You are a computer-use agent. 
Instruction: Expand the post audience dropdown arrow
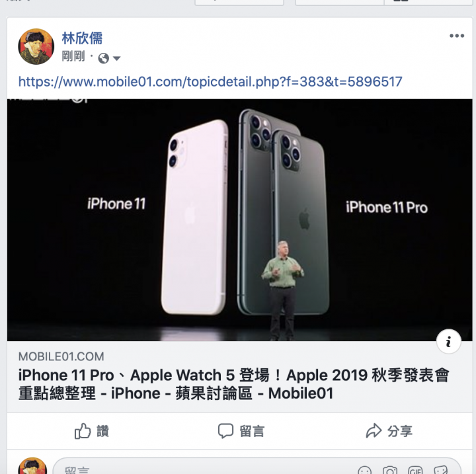click(x=116, y=58)
